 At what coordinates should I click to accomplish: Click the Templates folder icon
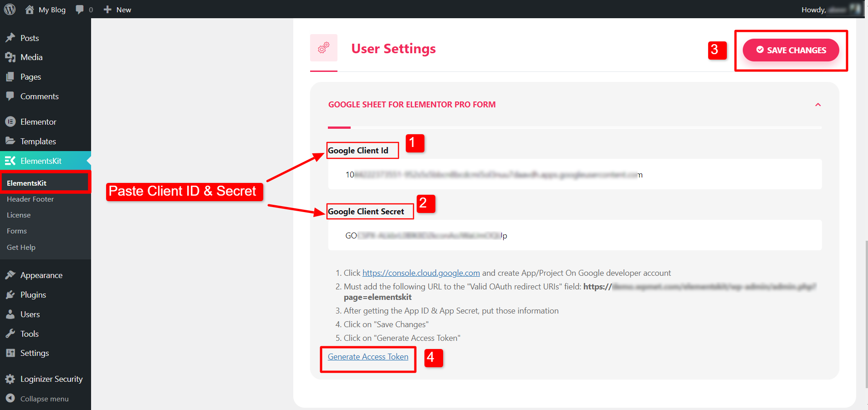tap(10, 141)
